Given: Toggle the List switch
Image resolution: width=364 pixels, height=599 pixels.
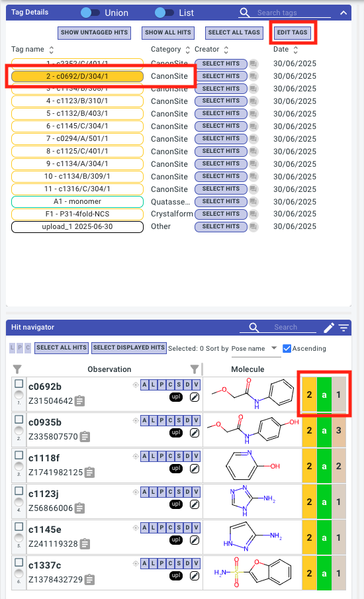Looking at the screenshot, I should pos(164,13).
